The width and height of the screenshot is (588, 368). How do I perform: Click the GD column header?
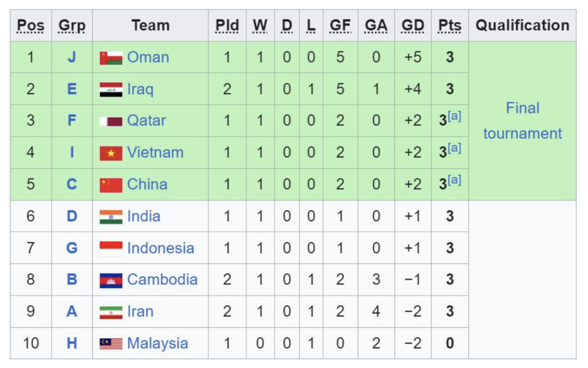413,25
